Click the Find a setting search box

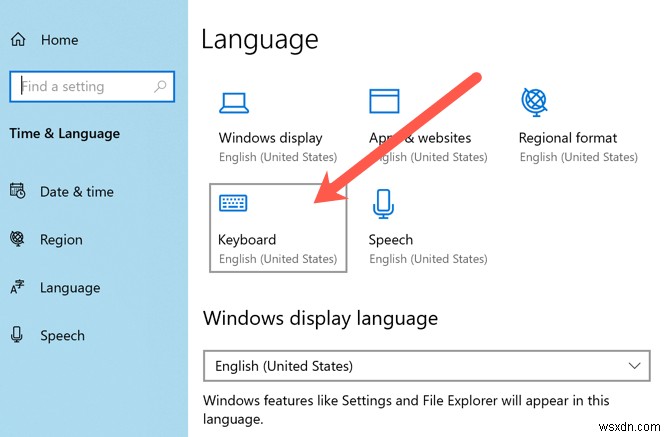click(92, 87)
